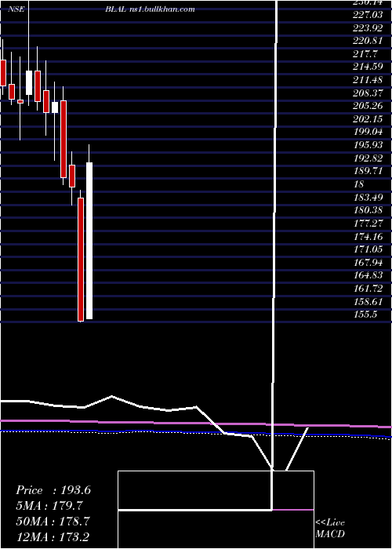Click the 155.5 price axis label
This screenshot has width=392, height=549.
(x=365, y=314)
